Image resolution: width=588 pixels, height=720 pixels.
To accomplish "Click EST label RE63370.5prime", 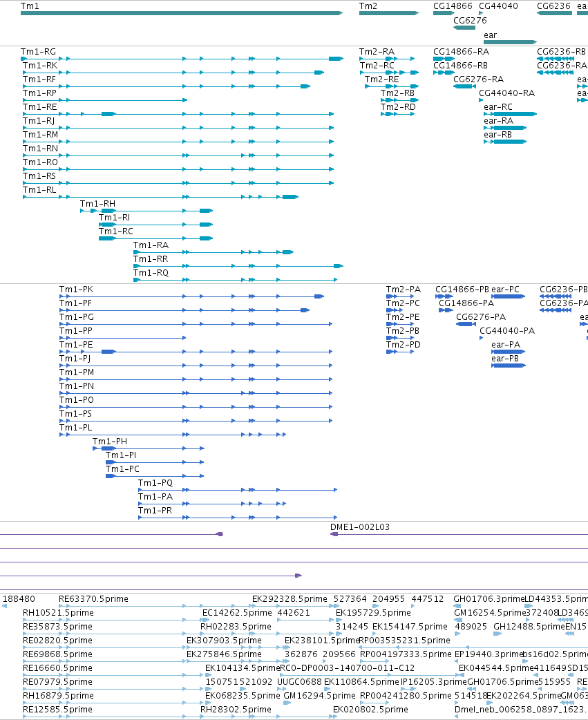I will tap(94, 599).
